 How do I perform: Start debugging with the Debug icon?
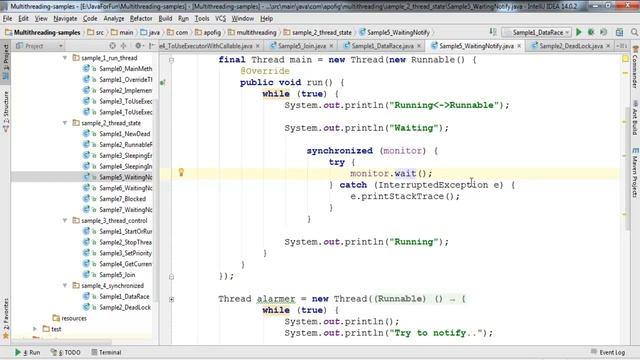[591, 32]
